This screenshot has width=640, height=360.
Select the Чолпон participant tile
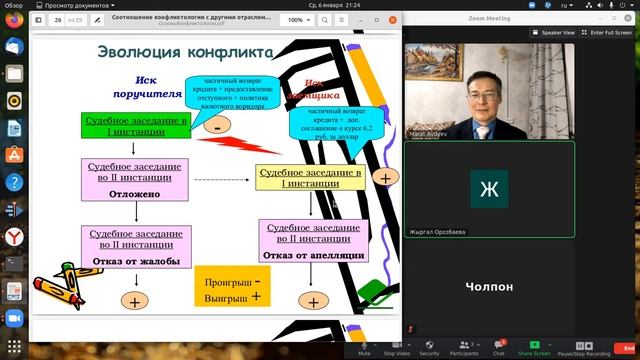[x=489, y=287]
